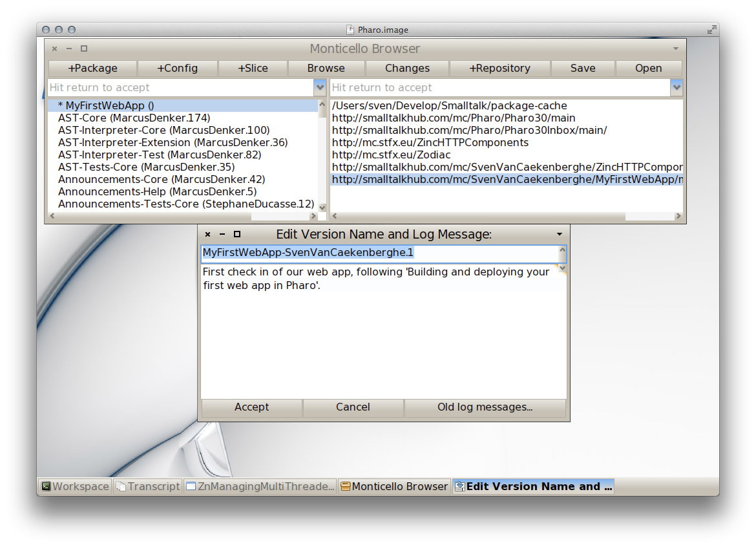Switch to Monticello Browser taskbar item
Image resolution: width=756 pixels, height=547 pixels.
click(x=394, y=486)
